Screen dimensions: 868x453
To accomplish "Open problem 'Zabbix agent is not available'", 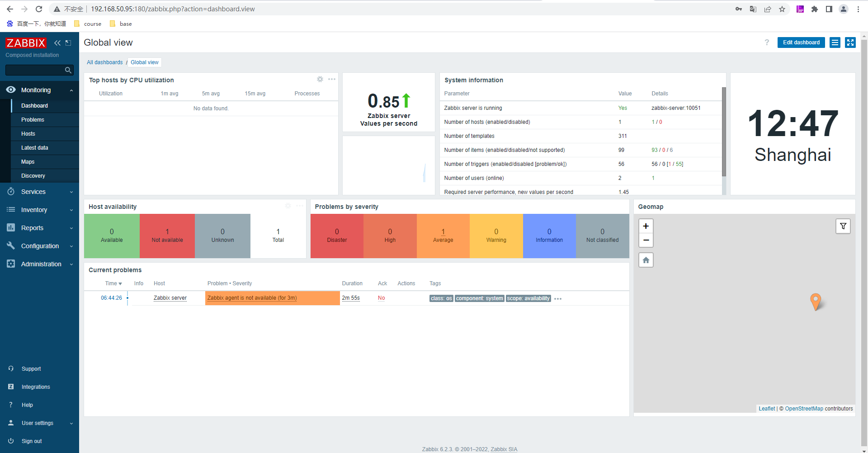I will coord(252,298).
